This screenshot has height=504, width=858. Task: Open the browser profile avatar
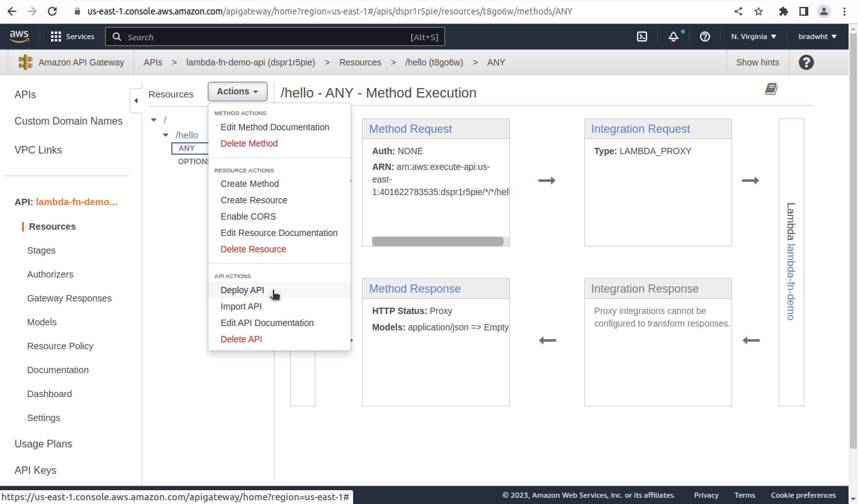point(824,12)
